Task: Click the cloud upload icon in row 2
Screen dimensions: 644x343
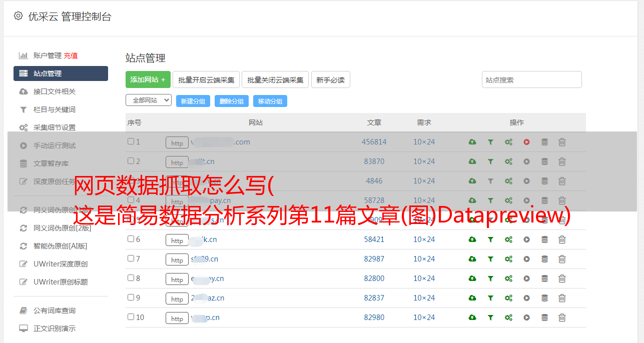Action: (472, 161)
